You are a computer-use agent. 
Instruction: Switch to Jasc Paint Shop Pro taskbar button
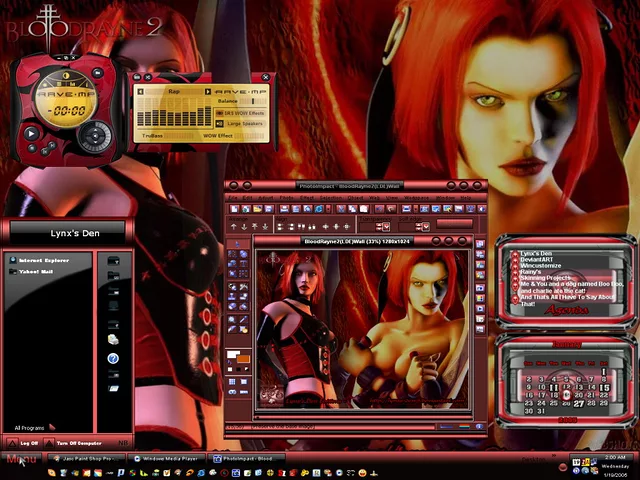[x=87, y=459]
